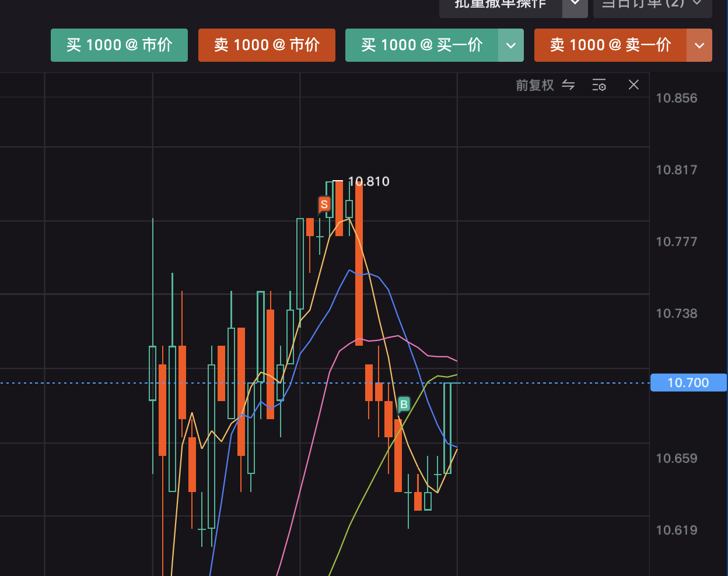The image size is (728, 576).
Task: Click the swap arrows icon beside 前复权
Action: click(x=568, y=85)
